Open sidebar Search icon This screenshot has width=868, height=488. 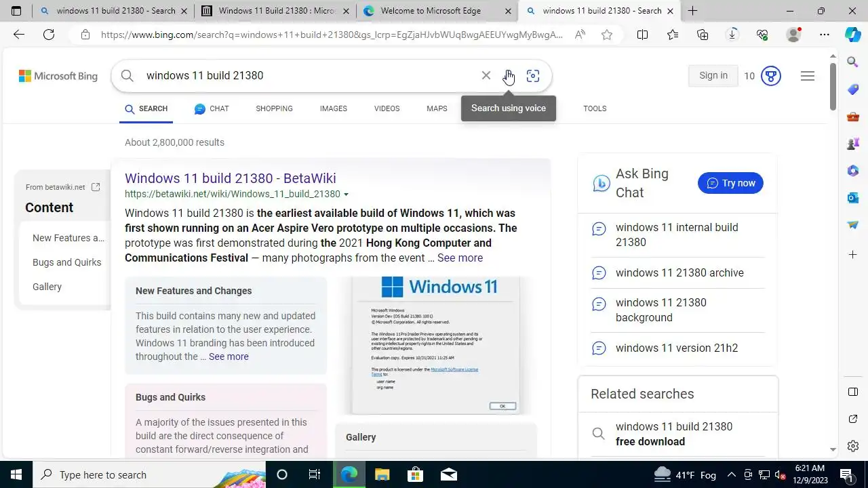853,62
